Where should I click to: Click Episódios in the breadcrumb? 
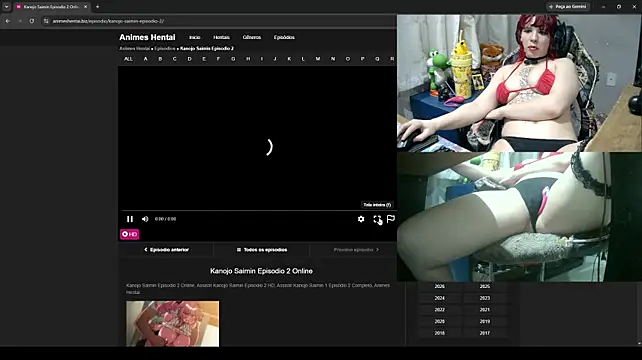point(165,48)
